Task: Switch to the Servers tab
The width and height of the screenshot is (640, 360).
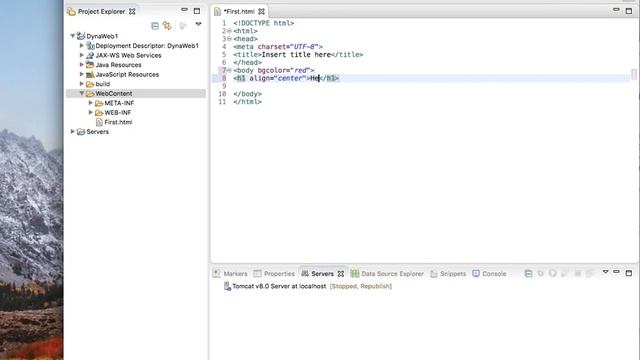Action: click(318, 273)
